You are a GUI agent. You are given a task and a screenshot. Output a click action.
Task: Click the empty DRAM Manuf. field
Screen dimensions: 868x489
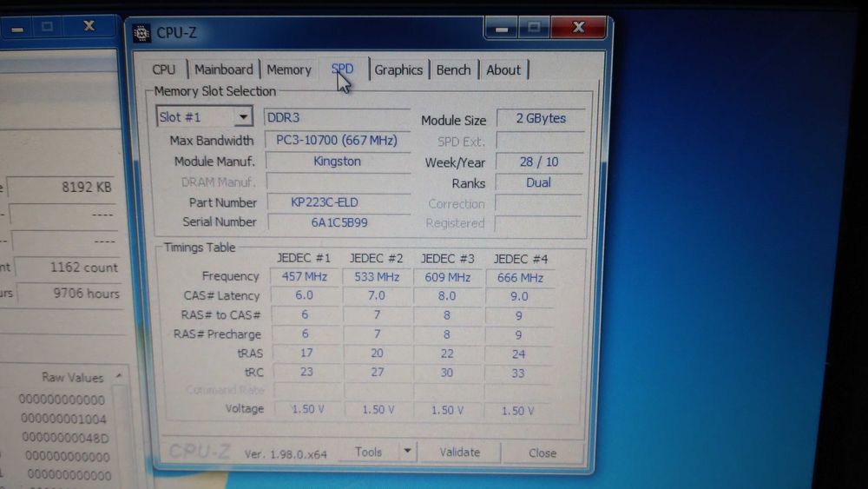pyautogui.click(x=339, y=182)
